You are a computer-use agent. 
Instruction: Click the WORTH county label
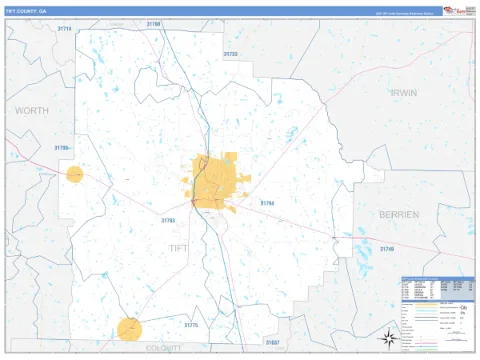tap(32, 111)
